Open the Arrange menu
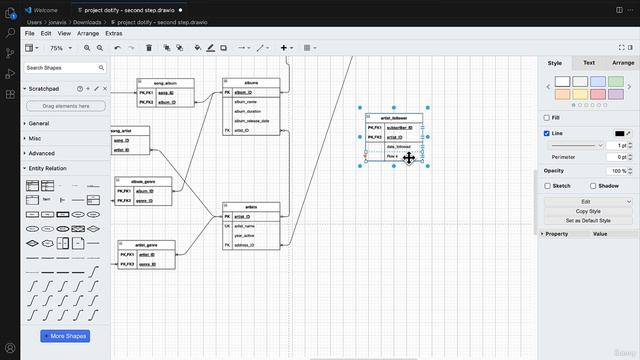640x360 pixels. coord(88,33)
